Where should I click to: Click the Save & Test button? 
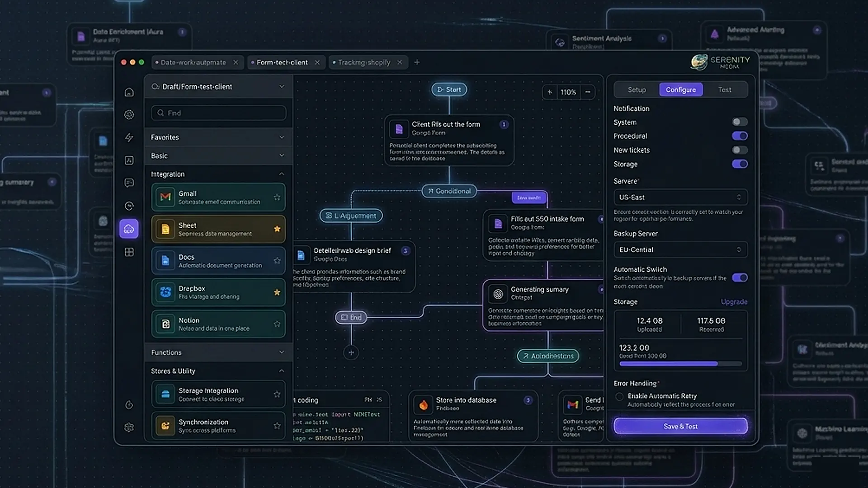[x=680, y=426]
